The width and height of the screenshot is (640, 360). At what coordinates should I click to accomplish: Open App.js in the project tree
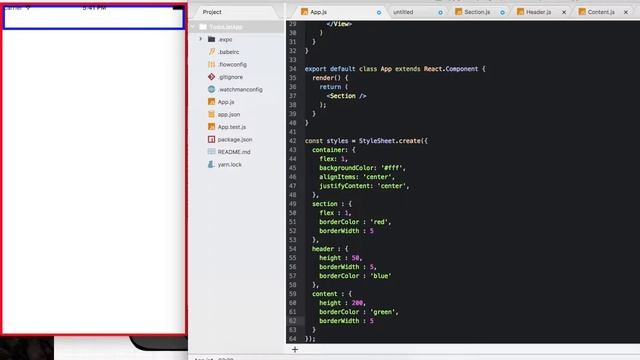coord(226,102)
